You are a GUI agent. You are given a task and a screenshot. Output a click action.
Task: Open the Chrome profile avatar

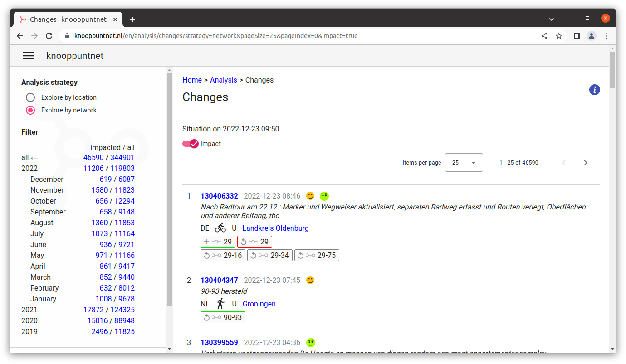591,36
